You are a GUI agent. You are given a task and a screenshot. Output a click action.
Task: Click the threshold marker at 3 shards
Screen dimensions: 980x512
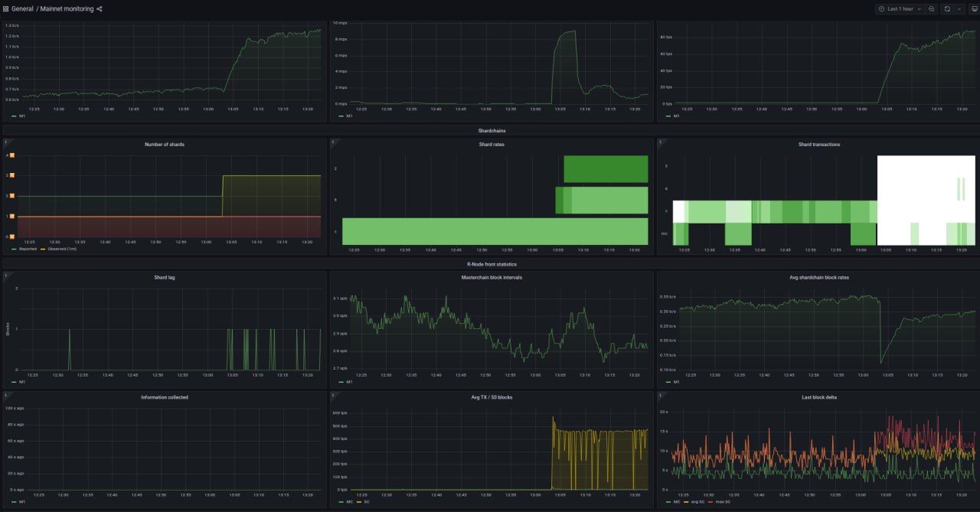[11, 175]
